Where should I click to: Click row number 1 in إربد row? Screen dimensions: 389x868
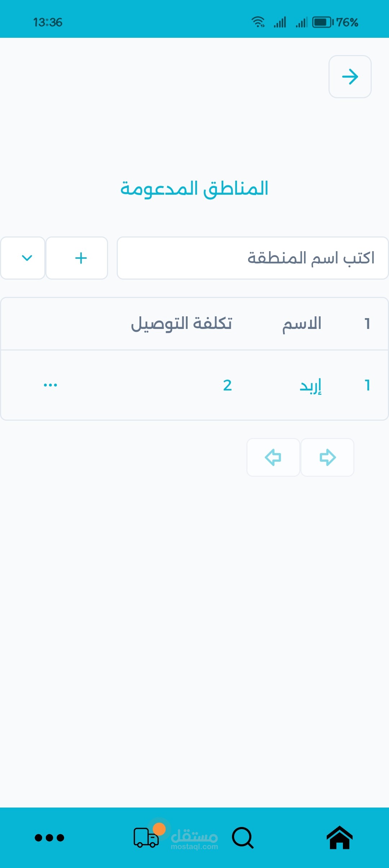pos(367,385)
